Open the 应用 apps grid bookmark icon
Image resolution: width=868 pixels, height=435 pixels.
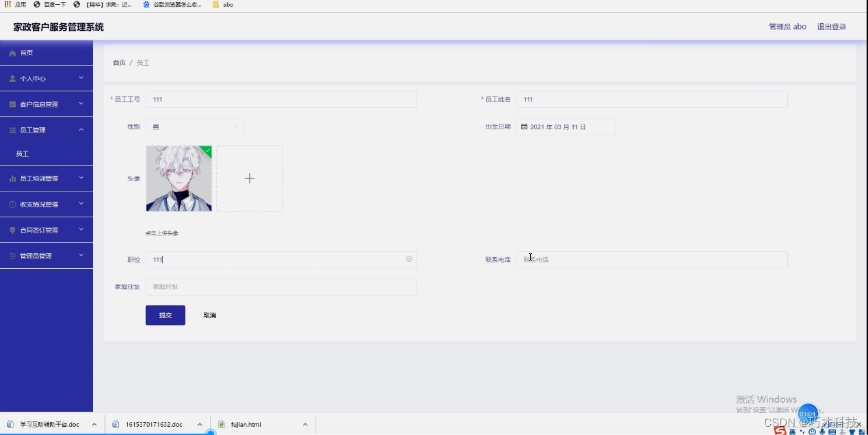pyautogui.click(x=8, y=4)
